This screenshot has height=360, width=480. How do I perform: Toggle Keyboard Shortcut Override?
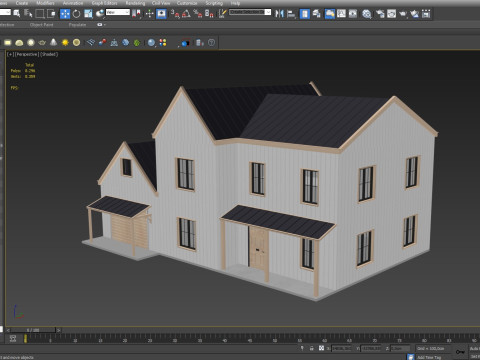pos(161,14)
